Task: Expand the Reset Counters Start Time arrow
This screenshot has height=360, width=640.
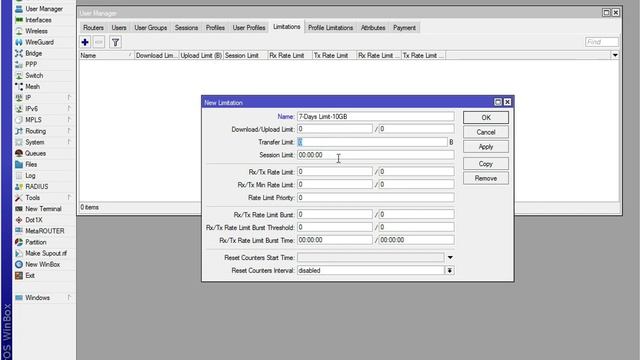Action: tap(450, 258)
